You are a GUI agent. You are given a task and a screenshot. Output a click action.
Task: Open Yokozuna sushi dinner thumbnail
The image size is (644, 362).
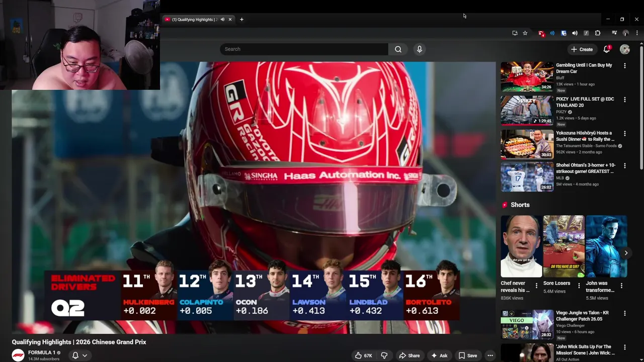click(527, 144)
